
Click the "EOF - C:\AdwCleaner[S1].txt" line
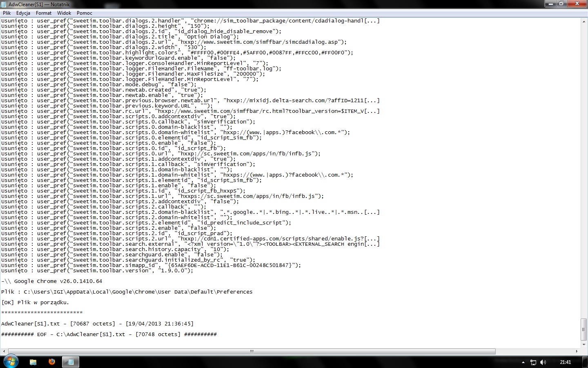pos(109,334)
